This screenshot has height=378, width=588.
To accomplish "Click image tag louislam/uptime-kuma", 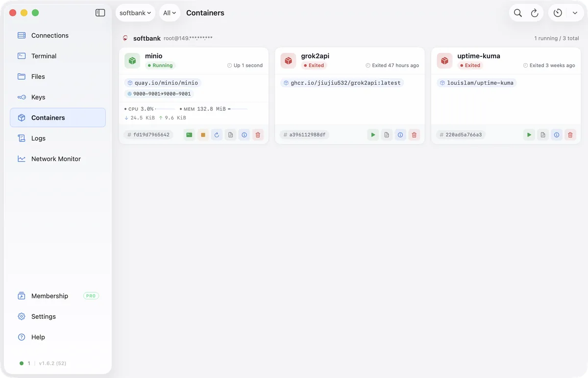I will 477,83.
